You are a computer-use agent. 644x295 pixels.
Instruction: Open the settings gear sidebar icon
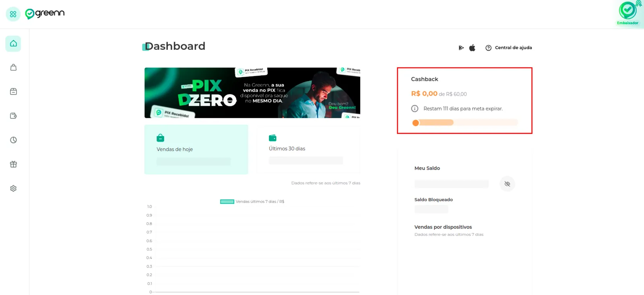pos(13,188)
